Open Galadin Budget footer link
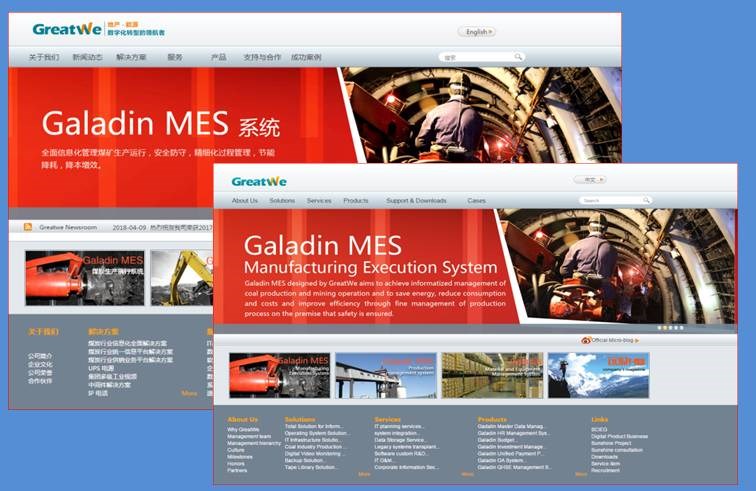 click(498, 440)
